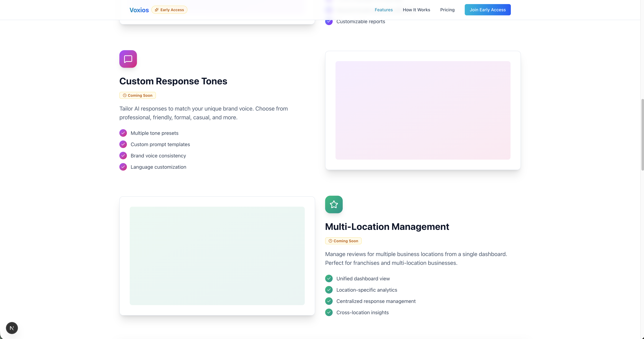Screen dimensions: 644x339
Task: Click checkmark icon beside Multiple tone presets
Action: (x=123, y=133)
